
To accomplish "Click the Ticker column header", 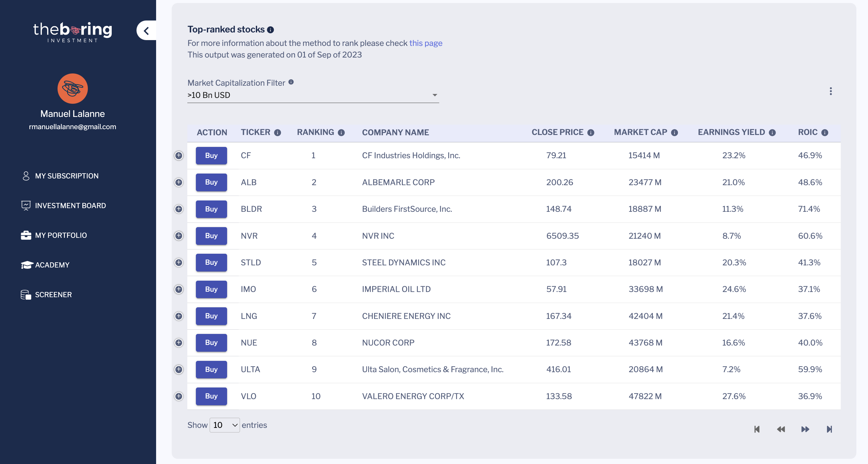I will [256, 133].
